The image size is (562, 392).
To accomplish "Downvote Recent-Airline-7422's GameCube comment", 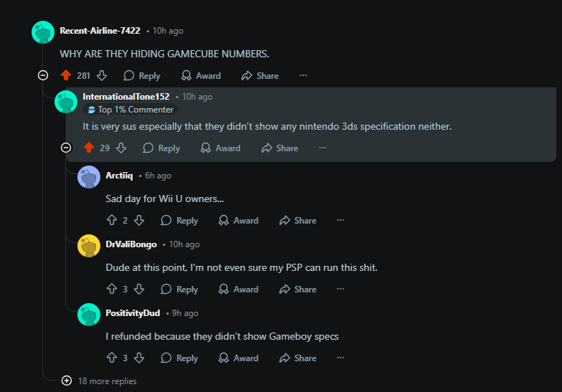I will coord(102,75).
